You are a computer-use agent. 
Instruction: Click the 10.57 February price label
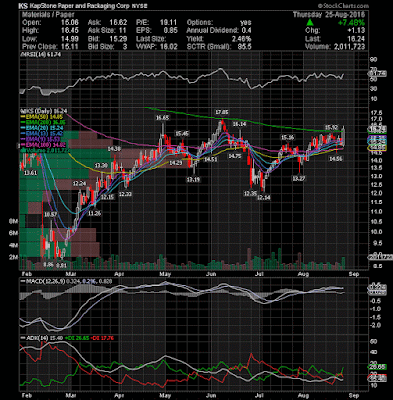50,214
